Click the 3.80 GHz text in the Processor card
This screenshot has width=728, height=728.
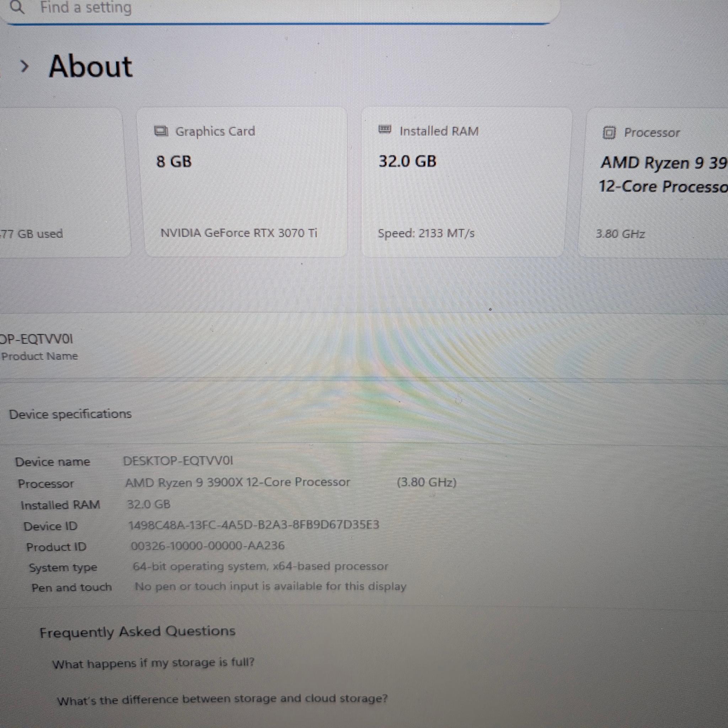coord(620,234)
